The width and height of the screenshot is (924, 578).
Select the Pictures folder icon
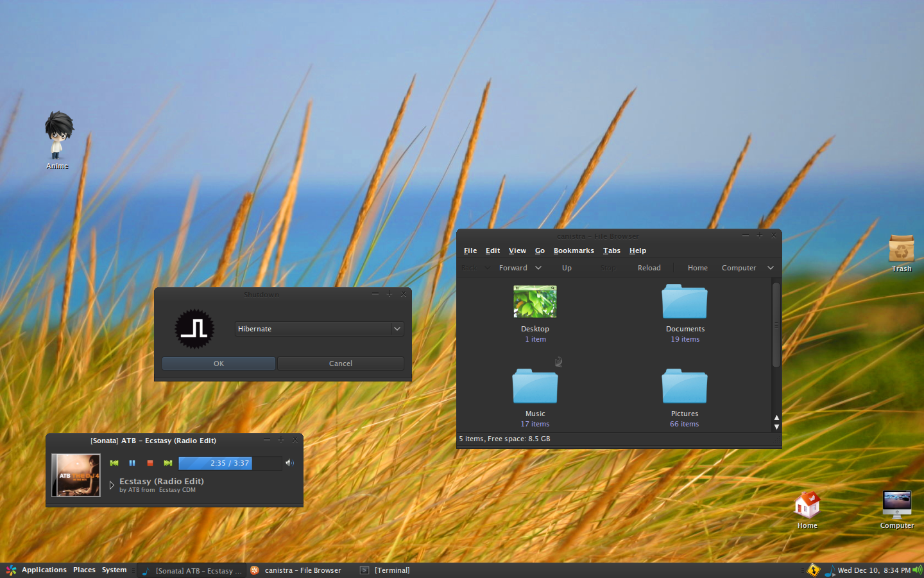pos(685,386)
